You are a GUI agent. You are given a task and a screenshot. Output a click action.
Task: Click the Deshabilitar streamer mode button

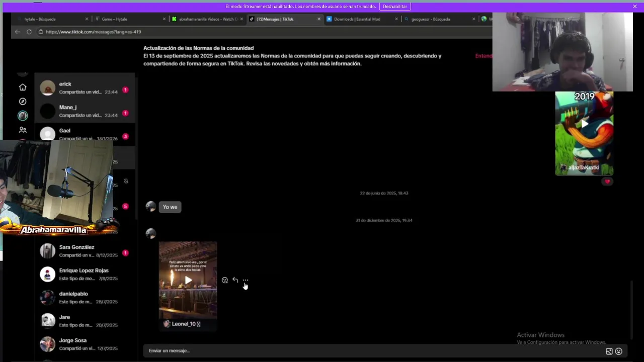395,7
